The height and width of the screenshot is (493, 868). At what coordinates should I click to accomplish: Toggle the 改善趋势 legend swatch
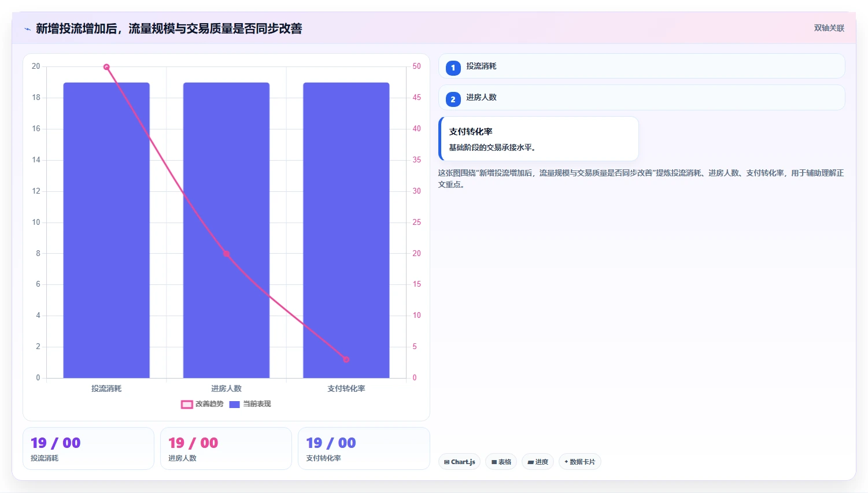click(187, 405)
